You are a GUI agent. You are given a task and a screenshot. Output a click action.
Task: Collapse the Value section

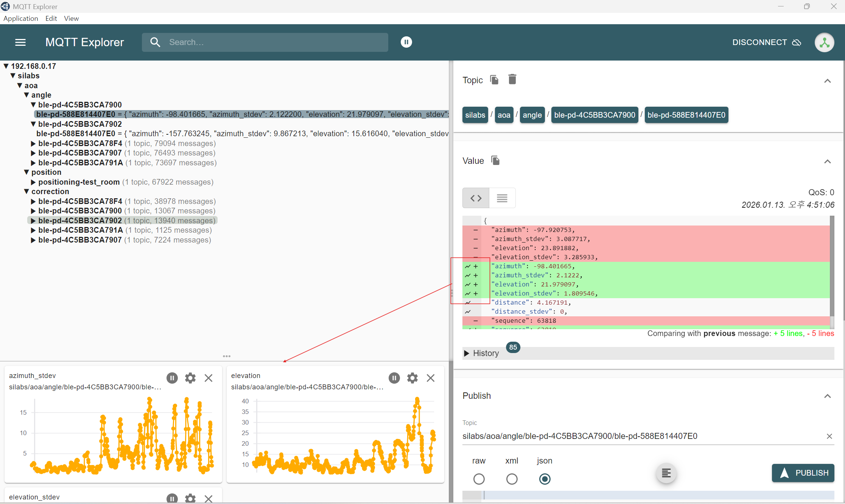point(827,162)
